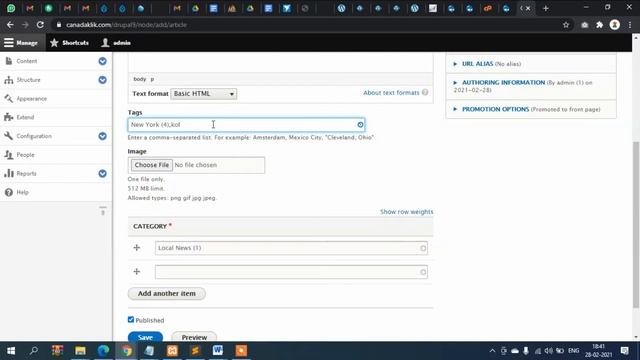Click the Tags autocomplete indicator icon
The height and width of the screenshot is (360, 640).
360,124
